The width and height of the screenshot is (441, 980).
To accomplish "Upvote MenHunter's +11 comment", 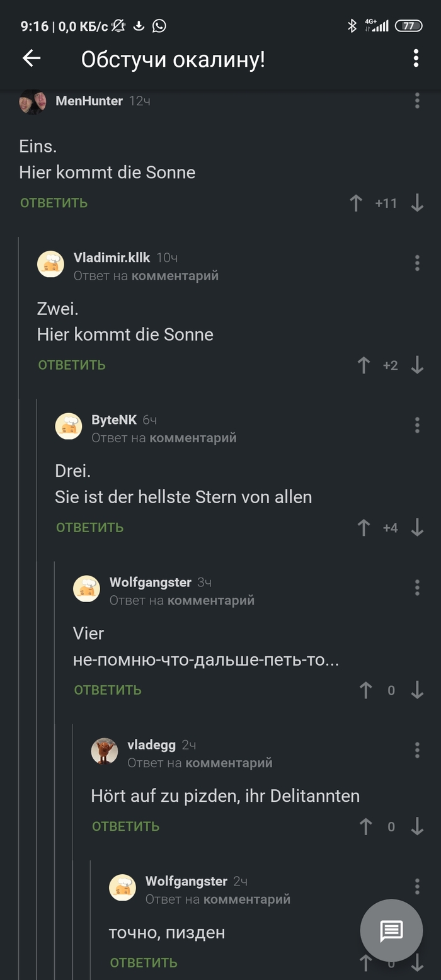I will click(355, 203).
